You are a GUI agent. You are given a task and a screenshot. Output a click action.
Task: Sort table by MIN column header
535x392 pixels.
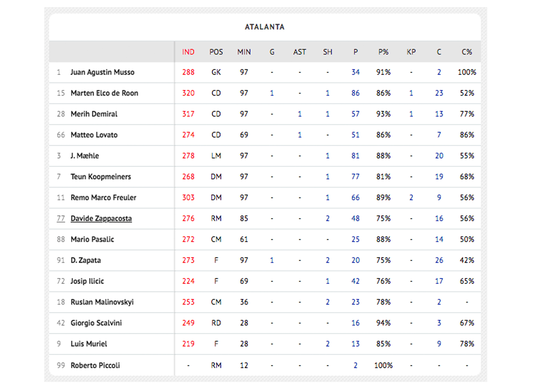244,52
